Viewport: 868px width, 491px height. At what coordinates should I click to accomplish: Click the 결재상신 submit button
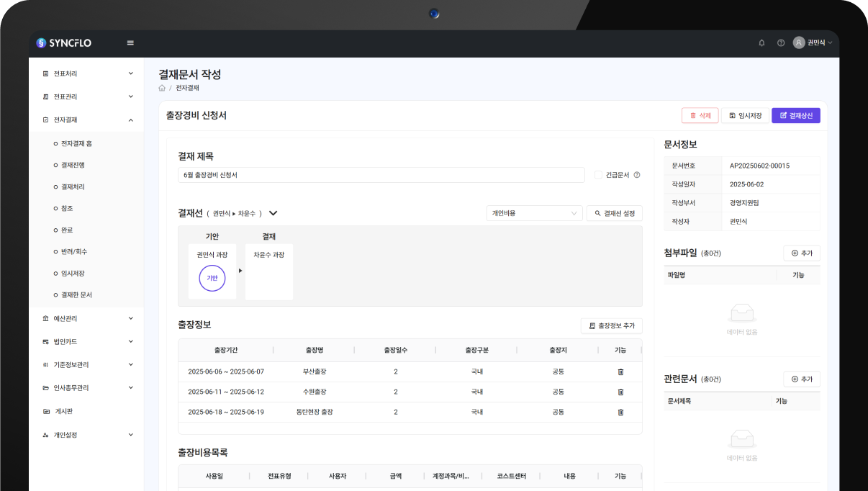795,115
